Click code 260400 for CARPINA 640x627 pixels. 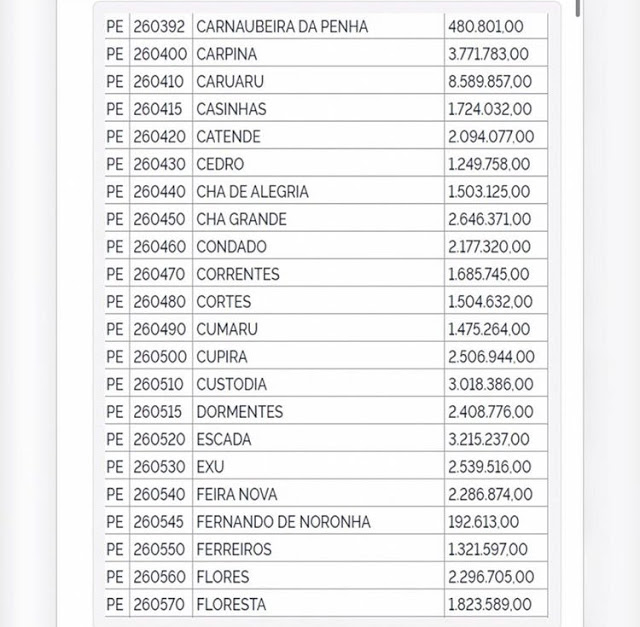pyautogui.click(x=160, y=54)
